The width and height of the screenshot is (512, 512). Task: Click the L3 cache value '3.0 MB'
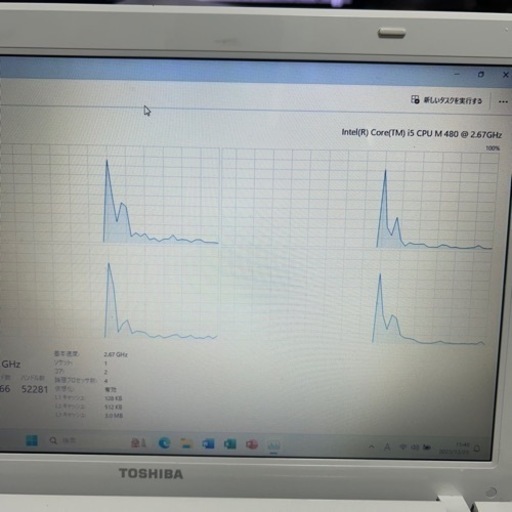(114, 416)
